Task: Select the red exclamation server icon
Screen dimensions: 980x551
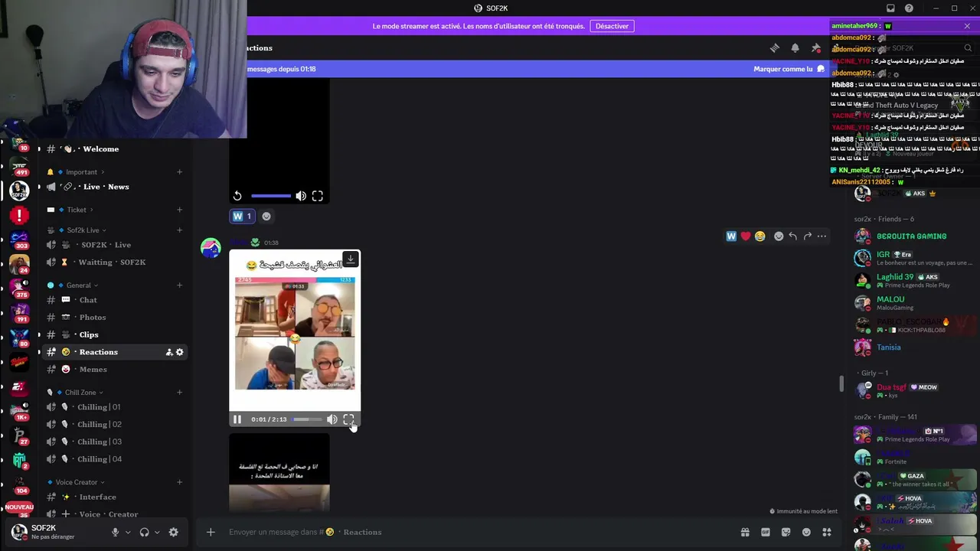Action: (x=19, y=216)
